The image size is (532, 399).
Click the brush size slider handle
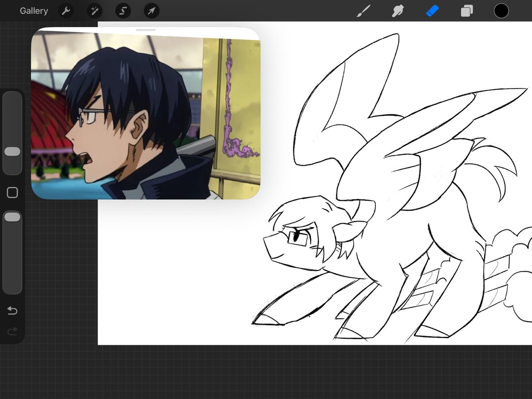[x=12, y=152]
